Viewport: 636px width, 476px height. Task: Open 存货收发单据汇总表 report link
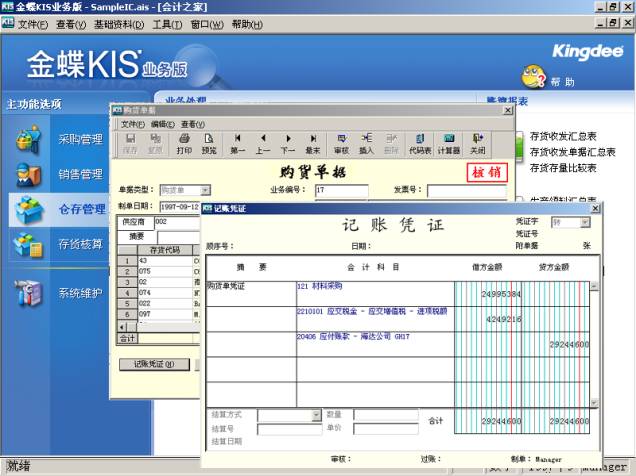573,152
